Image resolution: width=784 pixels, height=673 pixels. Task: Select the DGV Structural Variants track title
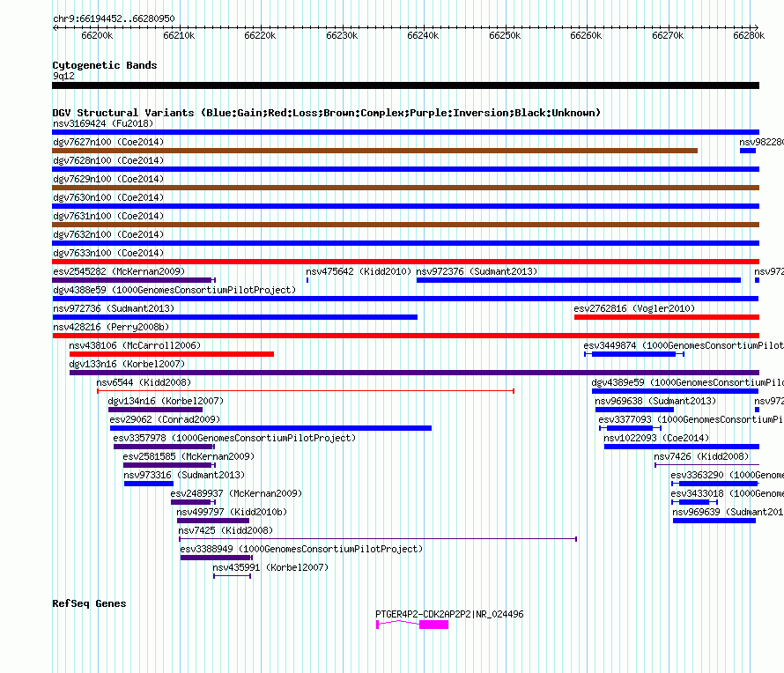pyautogui.click(x=327, y=113)
